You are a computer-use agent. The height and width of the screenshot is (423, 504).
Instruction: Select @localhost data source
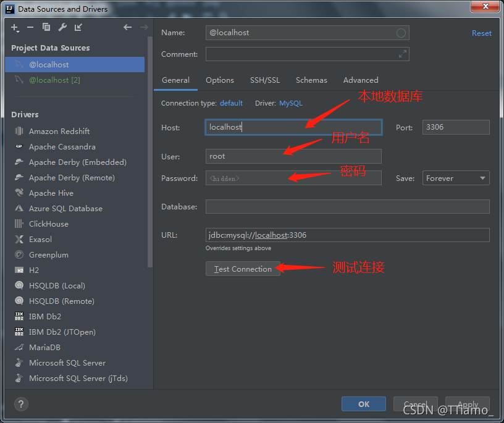pos(75,65)
